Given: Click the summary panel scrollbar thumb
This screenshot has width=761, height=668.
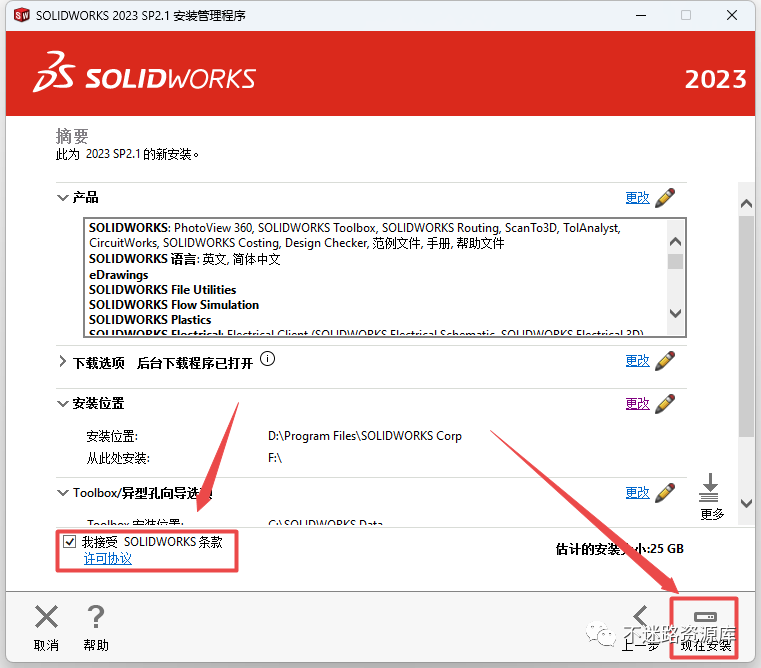Looking at the screenshot, I should [746, 326].
